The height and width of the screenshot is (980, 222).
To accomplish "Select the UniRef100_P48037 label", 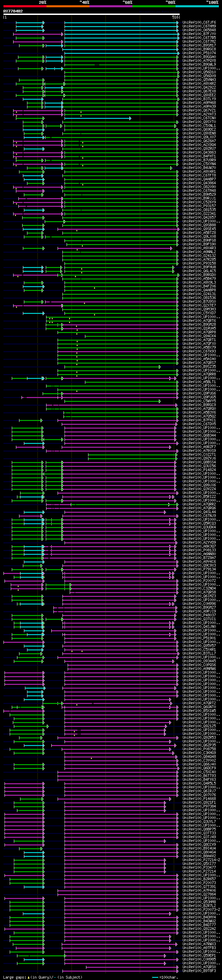I will coord(199,615).
